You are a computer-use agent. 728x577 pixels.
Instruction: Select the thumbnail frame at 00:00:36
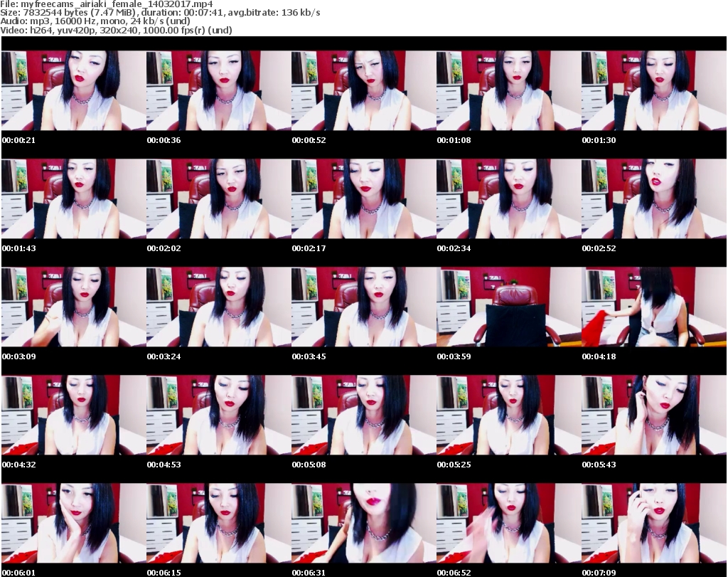[x=219, y=90]
